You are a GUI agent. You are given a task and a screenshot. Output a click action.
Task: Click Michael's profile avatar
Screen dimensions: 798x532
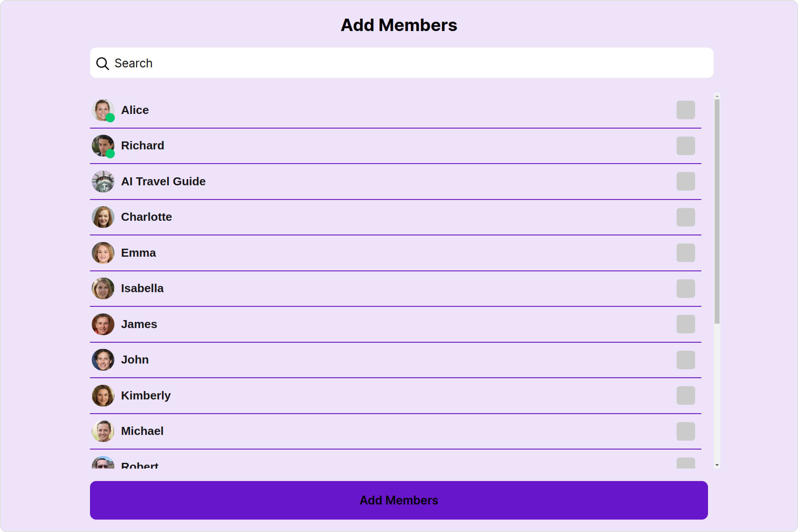click(103, 431)
